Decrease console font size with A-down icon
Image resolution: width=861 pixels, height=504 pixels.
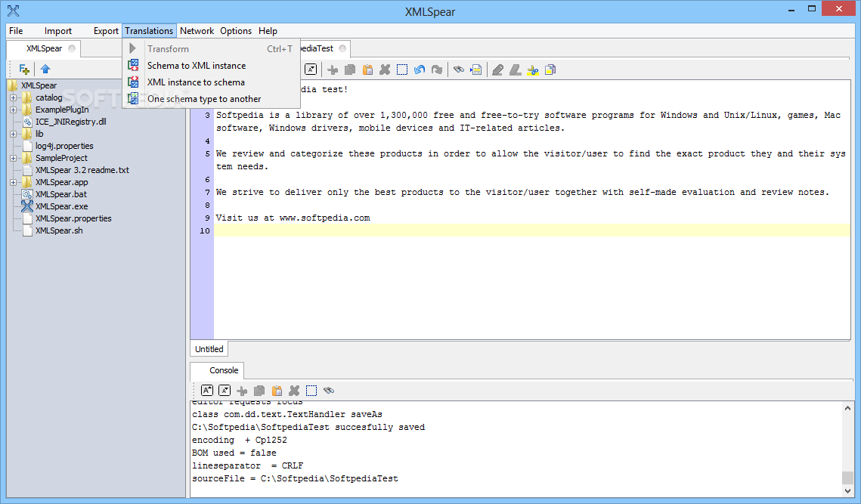[225, 391]
